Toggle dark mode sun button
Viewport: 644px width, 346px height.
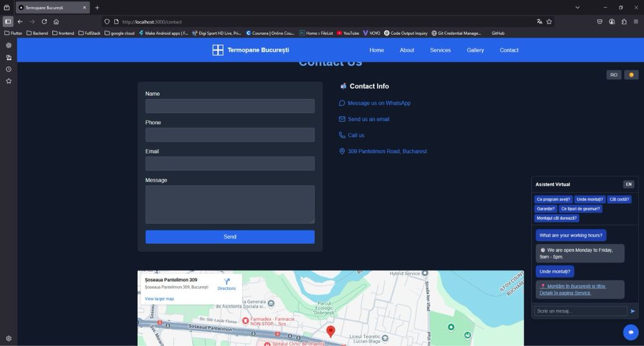[x=631, y=75]
